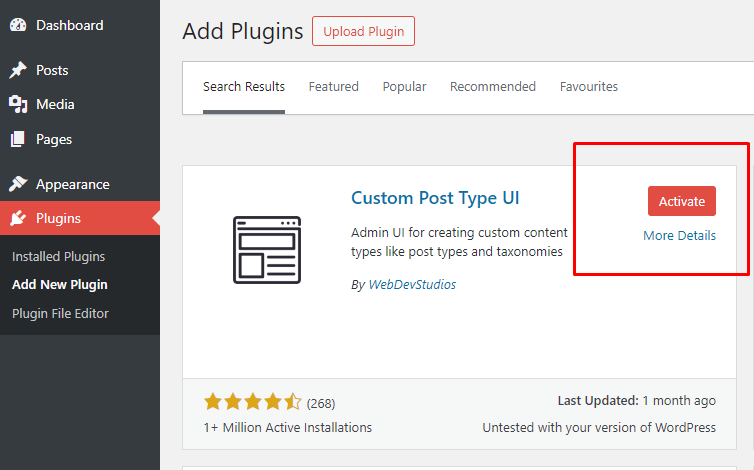Viewport: 754px width, 470px height.
Task: Select Add New Plugin submenu item
Action: click(x=60, y=285)
